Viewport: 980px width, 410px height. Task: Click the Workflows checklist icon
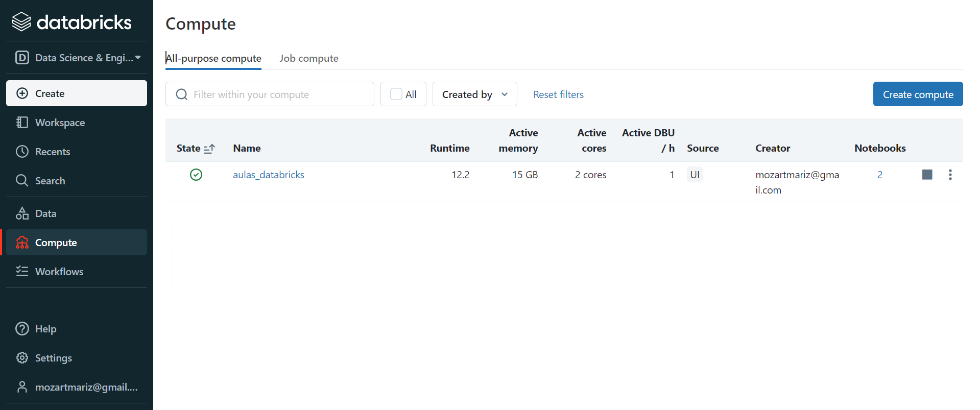tap(22, 271)
